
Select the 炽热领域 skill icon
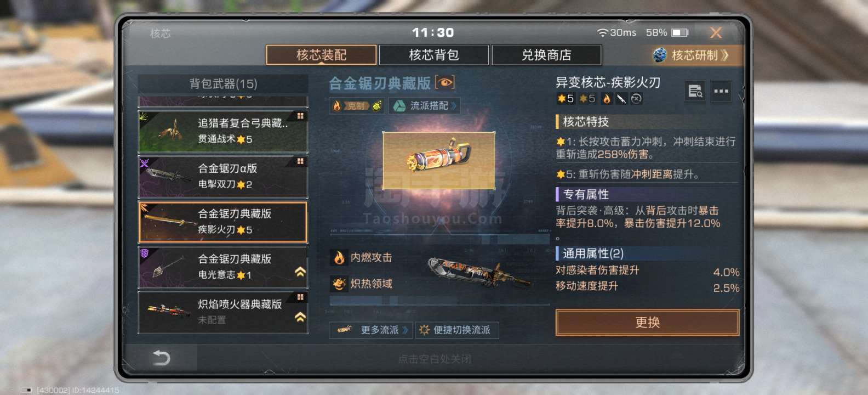[x=339, y=284]
